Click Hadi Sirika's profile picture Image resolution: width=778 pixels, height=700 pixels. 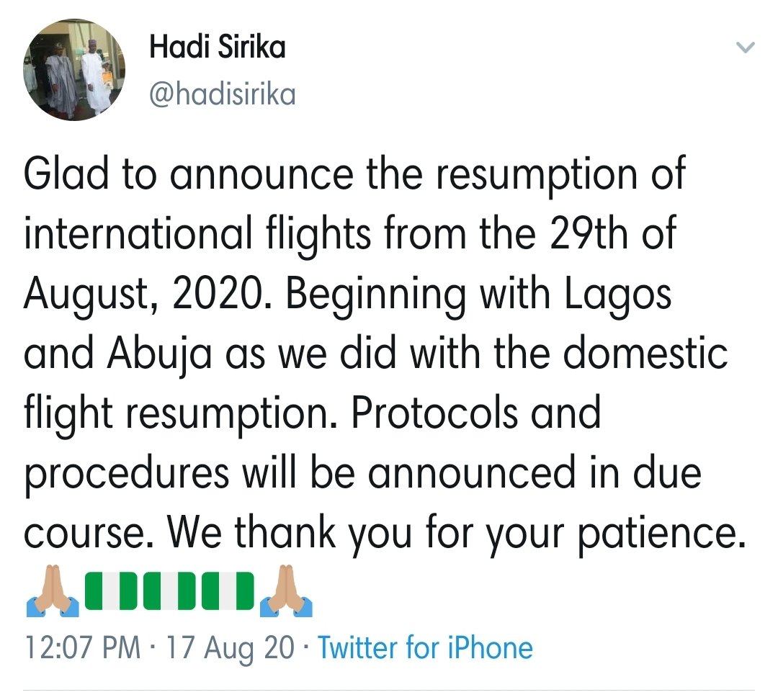(73, 69)
